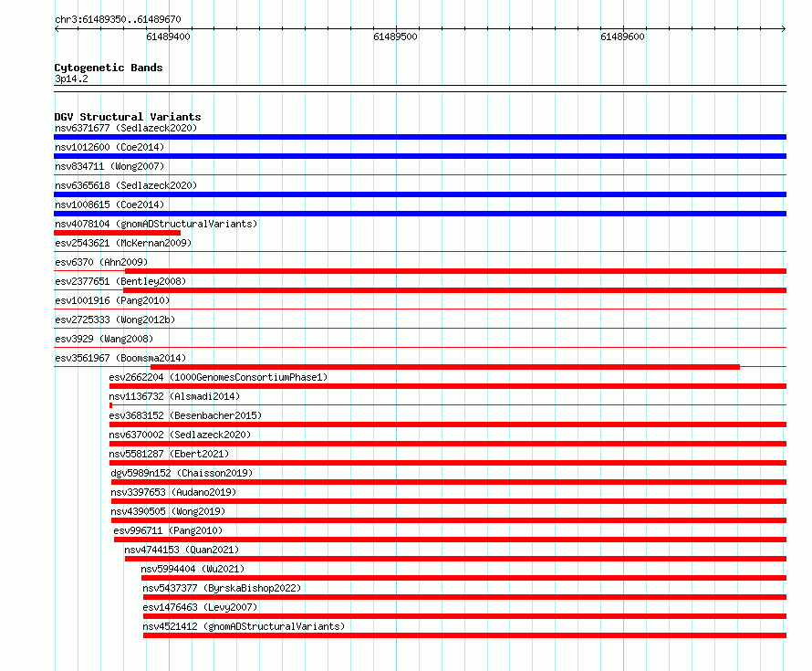812x671 pixels.
Task: Click the red bar under nsv5994404
Action: tap(464, 578)
